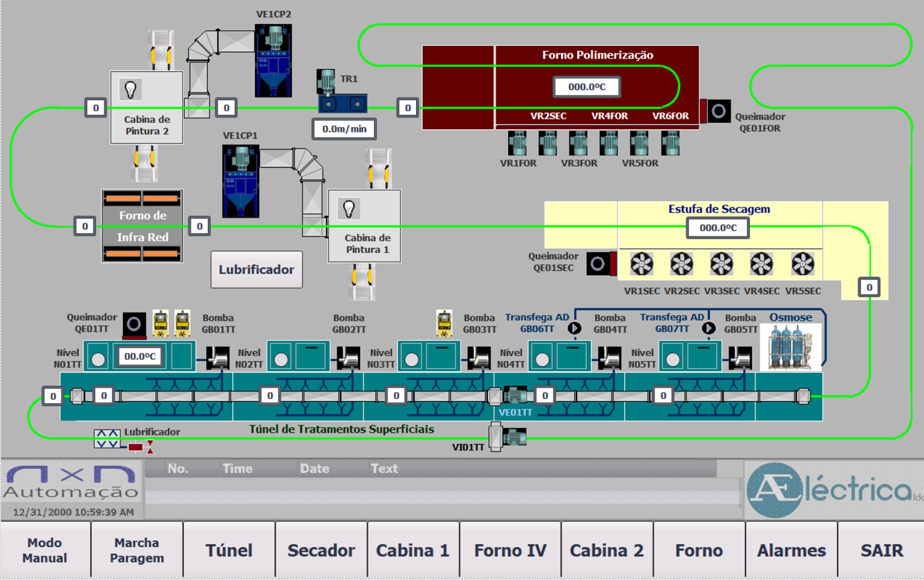
Task: Click the conveyor speed 0.0m/min field
Action: [x=344, y=129]
